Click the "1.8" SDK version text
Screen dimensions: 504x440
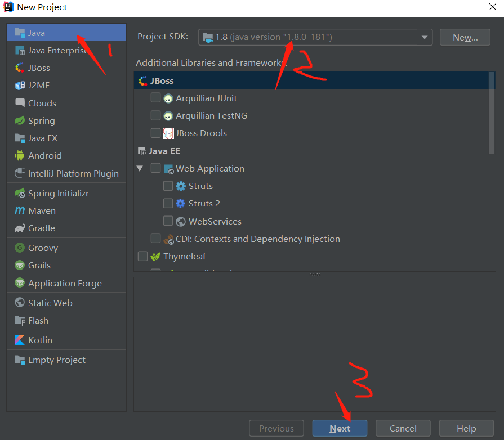(221, 37)
